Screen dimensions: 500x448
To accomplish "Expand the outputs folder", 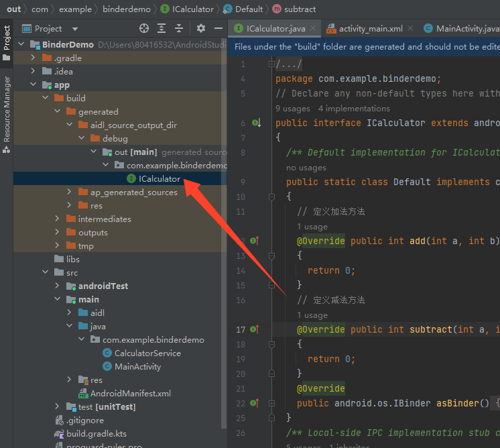I will click(x=58, y=231).
